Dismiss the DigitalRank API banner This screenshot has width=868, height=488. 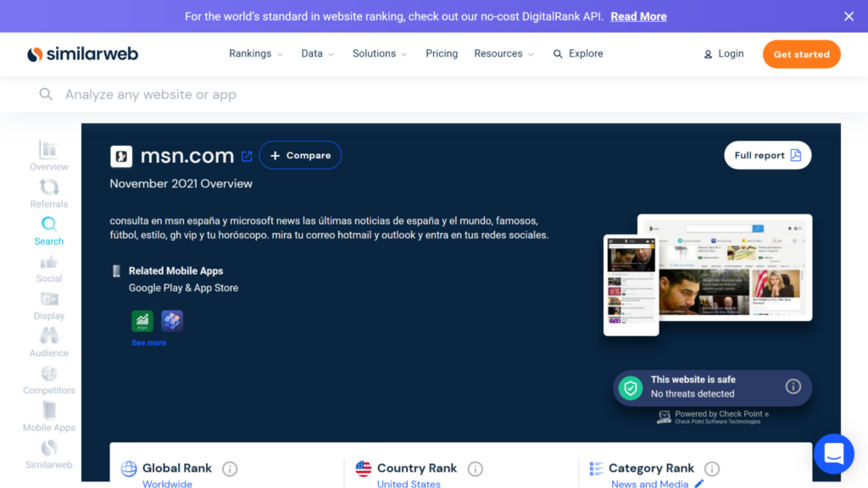tap(849, 17)
